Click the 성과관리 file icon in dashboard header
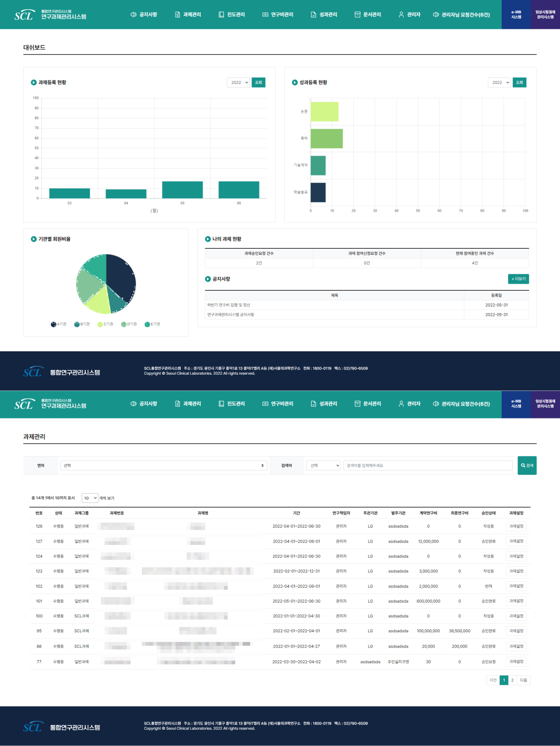This screenshot has height=746, width=560. tap(314, 14)
